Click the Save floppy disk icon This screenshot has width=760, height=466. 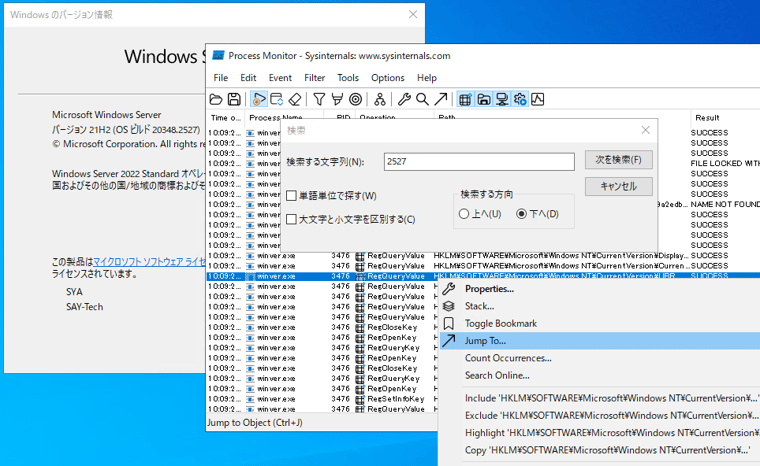pos(234,99)
